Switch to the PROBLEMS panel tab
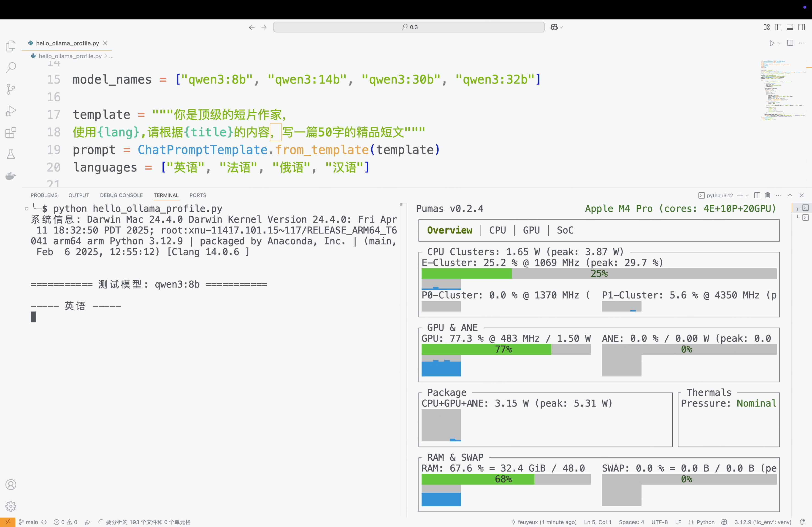Image resolution: width=812 pixels, height=527 pixels. pos(44,195)
